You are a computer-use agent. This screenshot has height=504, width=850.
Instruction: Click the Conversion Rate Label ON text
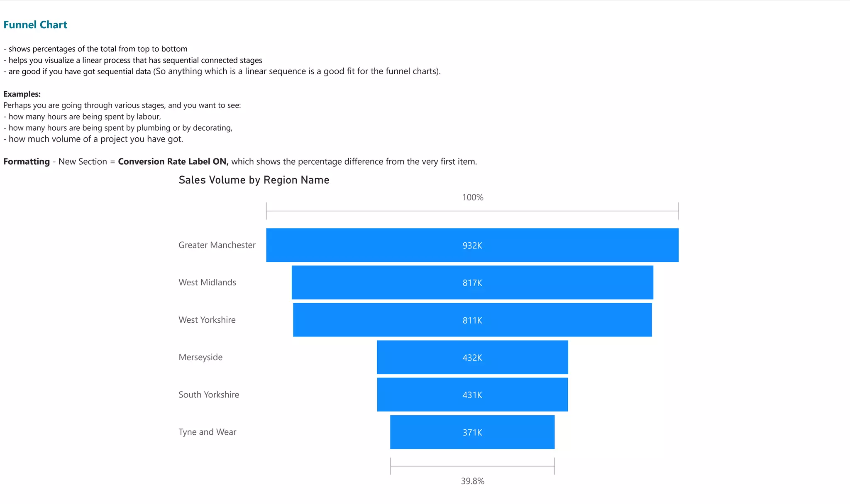click(173, 162)
